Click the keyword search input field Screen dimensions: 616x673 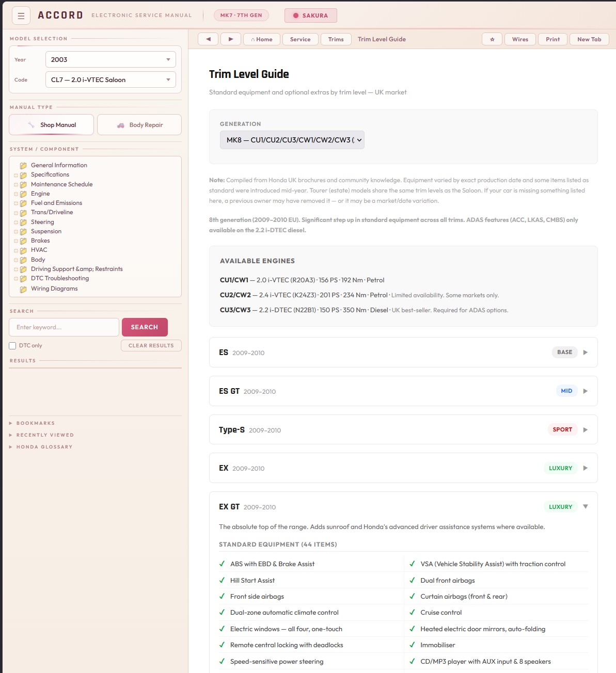point(64,327)
